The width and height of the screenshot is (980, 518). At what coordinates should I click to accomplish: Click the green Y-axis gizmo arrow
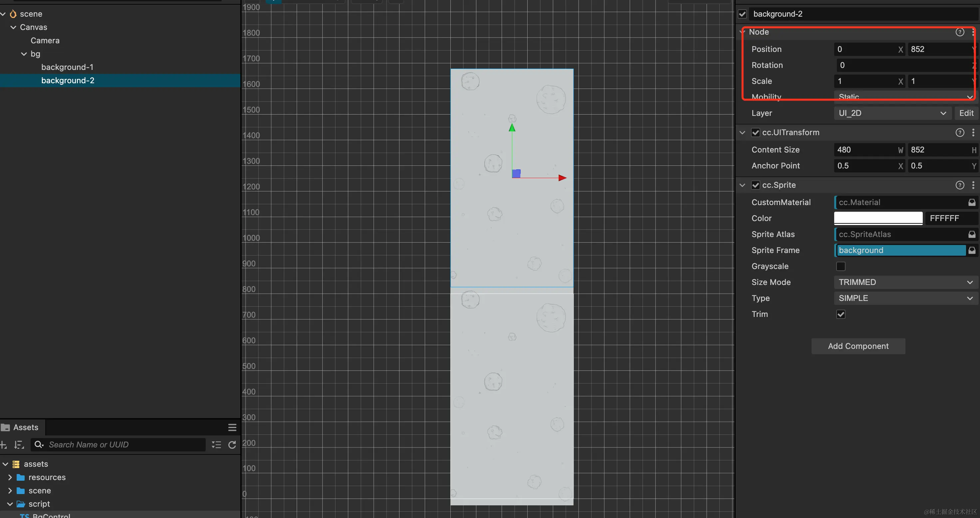pyautogui.click(x=512, y=128)
